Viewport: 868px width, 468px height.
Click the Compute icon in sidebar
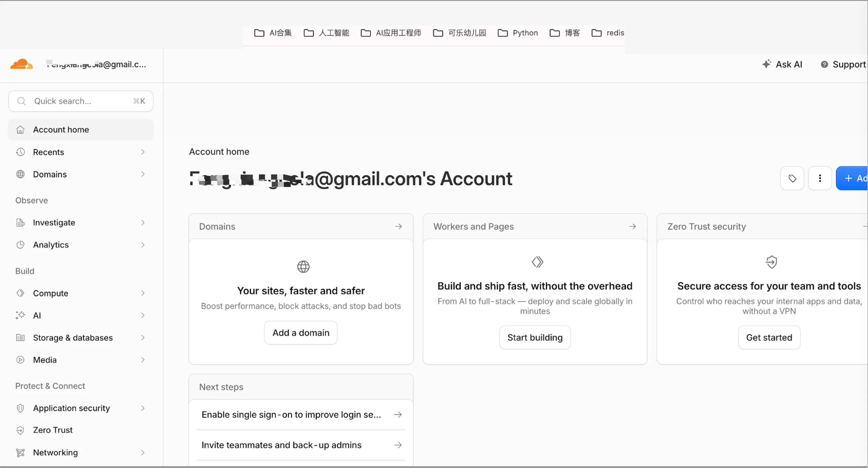coord(21,293)
